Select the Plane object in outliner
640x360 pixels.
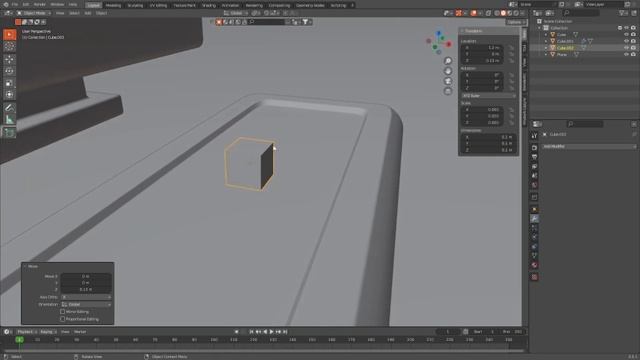(562, 54)
